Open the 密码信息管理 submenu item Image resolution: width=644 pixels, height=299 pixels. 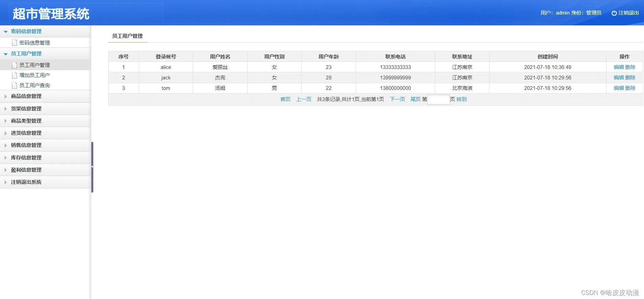[34, 43]
